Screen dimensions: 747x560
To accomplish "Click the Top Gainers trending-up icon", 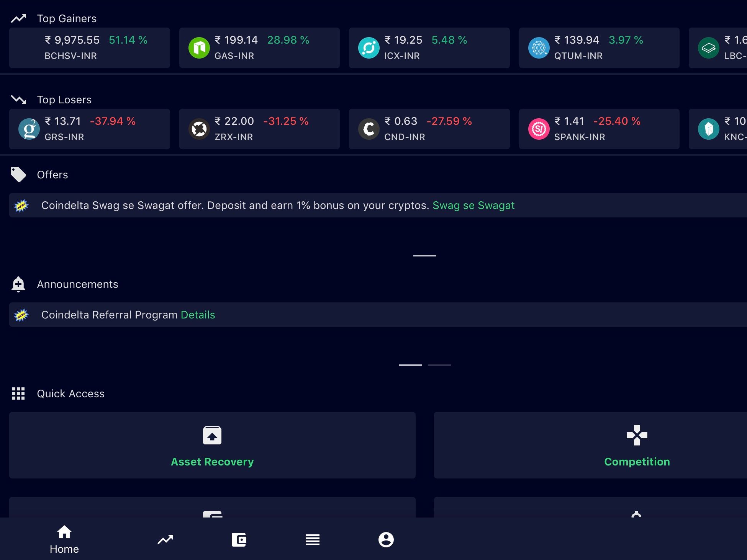I will tap(18, 18).
